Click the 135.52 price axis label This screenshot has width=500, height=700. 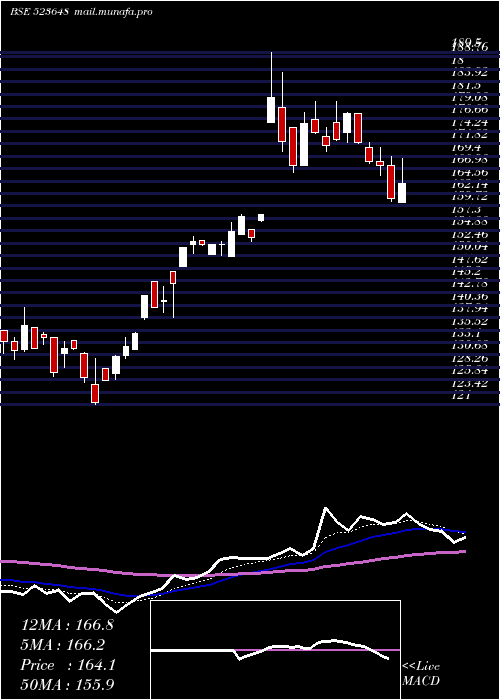[x=470, y=321]
